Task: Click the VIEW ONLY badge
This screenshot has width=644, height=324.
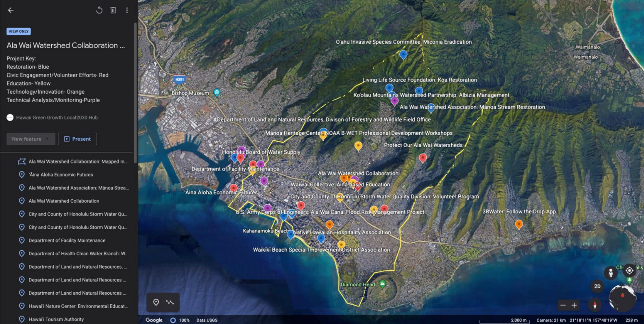Action: point(19,31)
